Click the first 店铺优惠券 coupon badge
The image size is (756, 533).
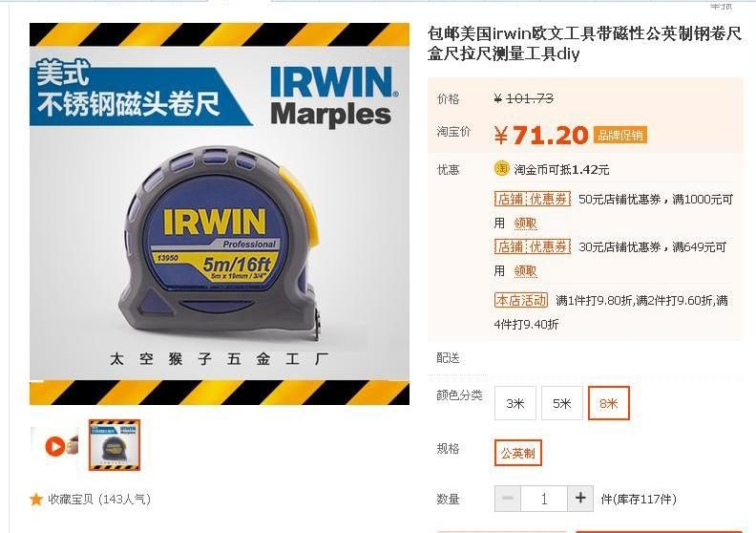[533, 199]
